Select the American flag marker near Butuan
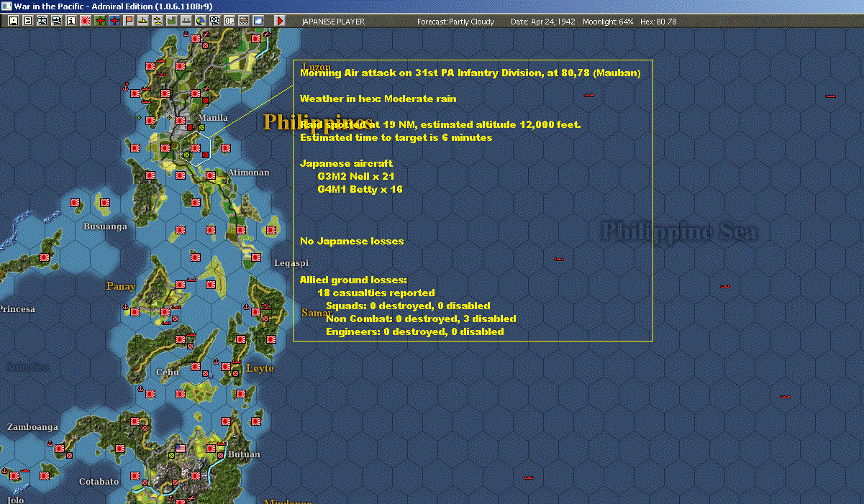Viewport: 864px width, 504px height. (181, 449)
